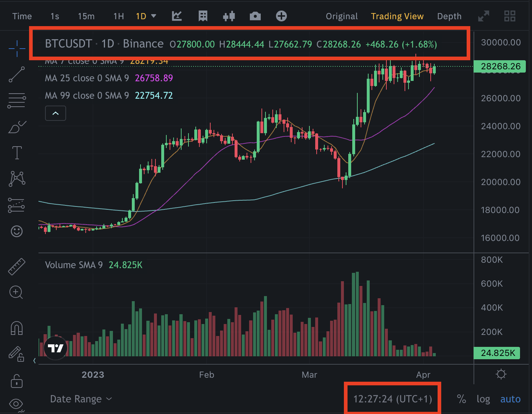Image resolution: width=532 pixels, height=414 pixels.
Task: Expand chart to fullscreen with the arrows
Action: click(x=484, y=16)
